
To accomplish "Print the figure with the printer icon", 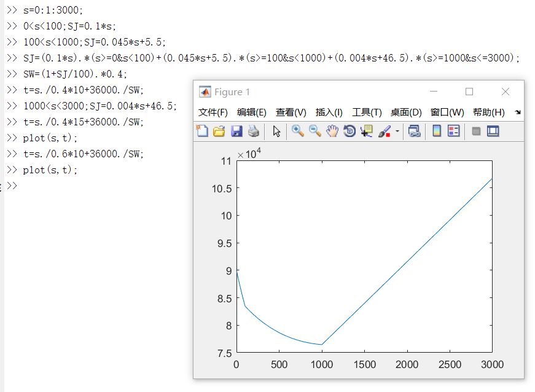I will pos(254,131).
